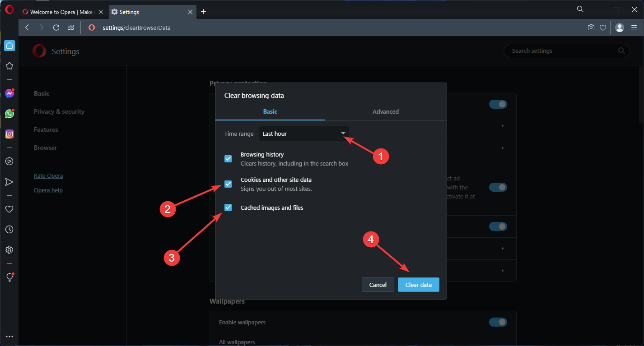Open Instagram sidebar panel
This screenshot has width=644, height=346.
coord(9,134)
